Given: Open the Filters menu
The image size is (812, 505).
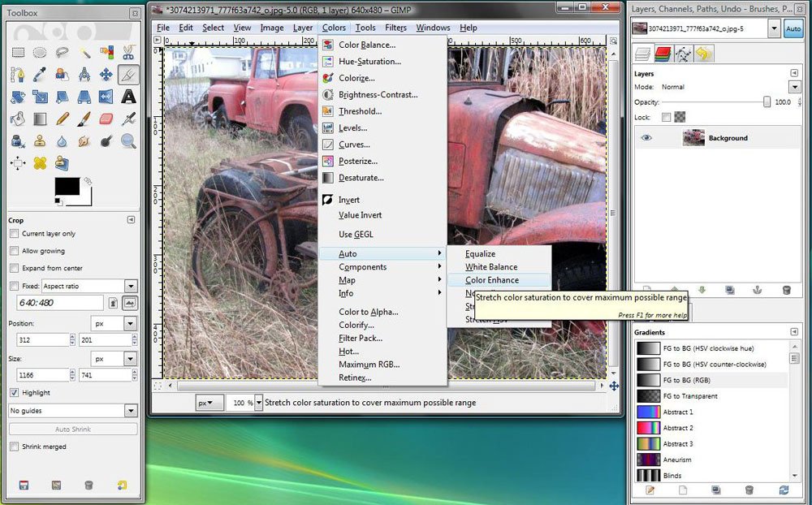Looking at the screenshot, I should (395, 28).
